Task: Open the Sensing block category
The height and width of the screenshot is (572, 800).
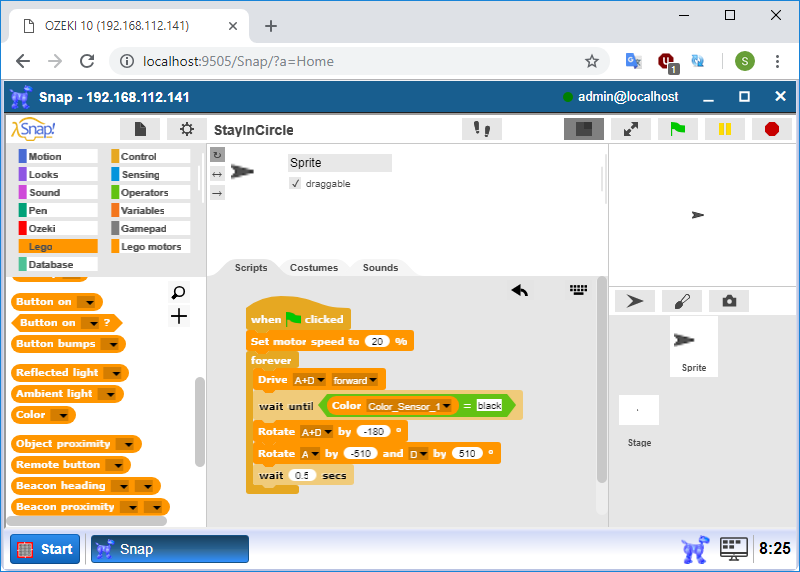Action: point(151,175)
